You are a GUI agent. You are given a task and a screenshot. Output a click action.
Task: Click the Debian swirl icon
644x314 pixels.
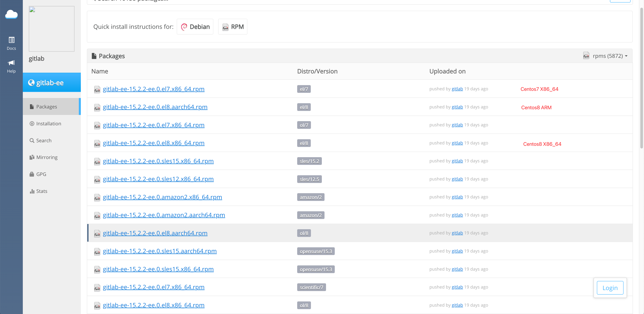click(x=184, y=27)
